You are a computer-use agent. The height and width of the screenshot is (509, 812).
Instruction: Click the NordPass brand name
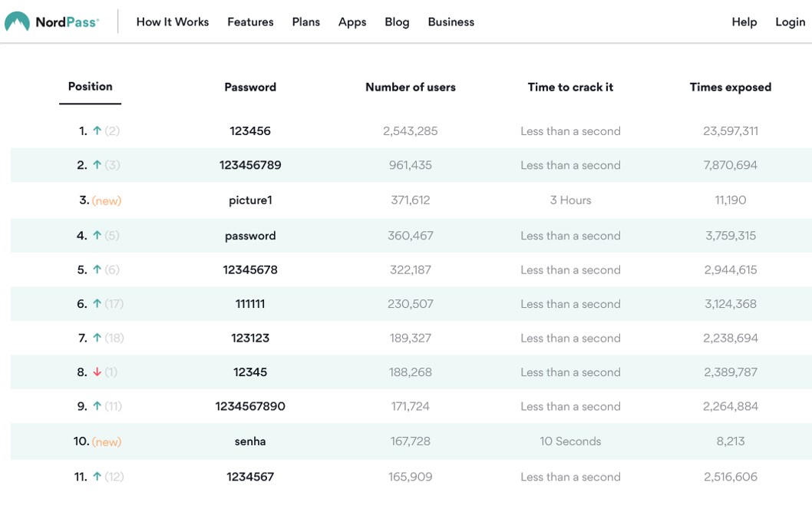(67, 22)
